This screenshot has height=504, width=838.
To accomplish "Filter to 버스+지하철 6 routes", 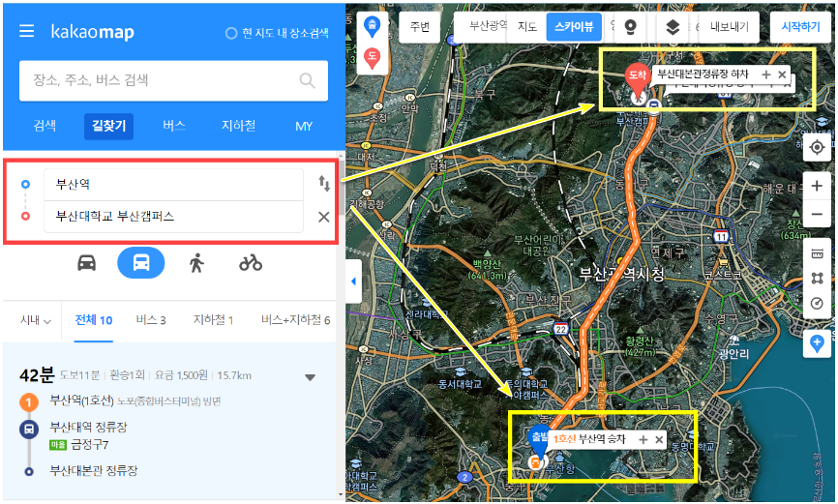I will (295, 320).
